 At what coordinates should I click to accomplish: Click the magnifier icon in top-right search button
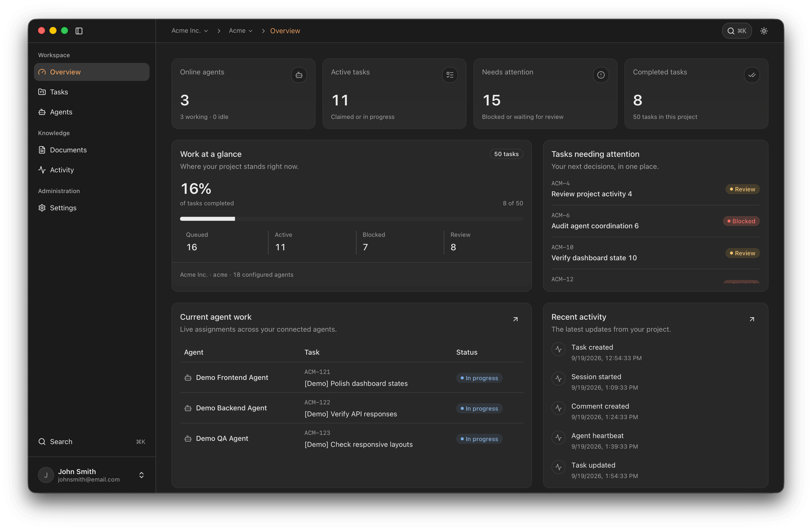point(731,31)
